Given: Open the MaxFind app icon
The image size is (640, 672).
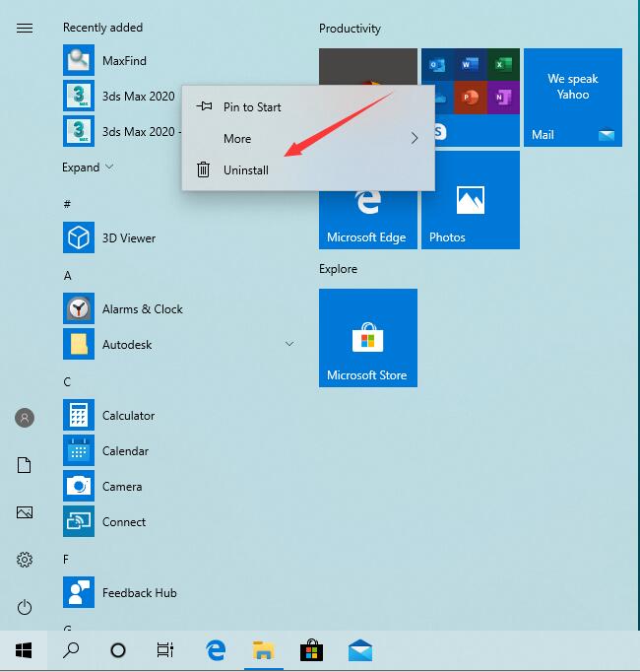Looking at the screenshot, I should [x=79, y=60].
